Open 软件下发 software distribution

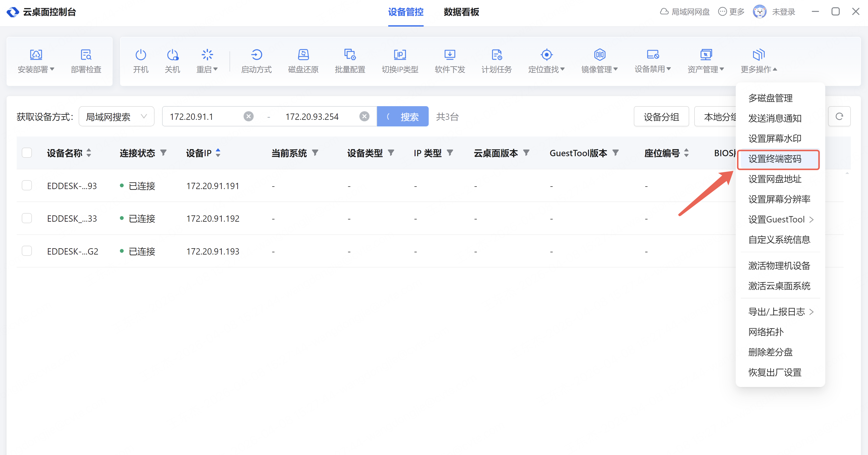coord(449,55)
